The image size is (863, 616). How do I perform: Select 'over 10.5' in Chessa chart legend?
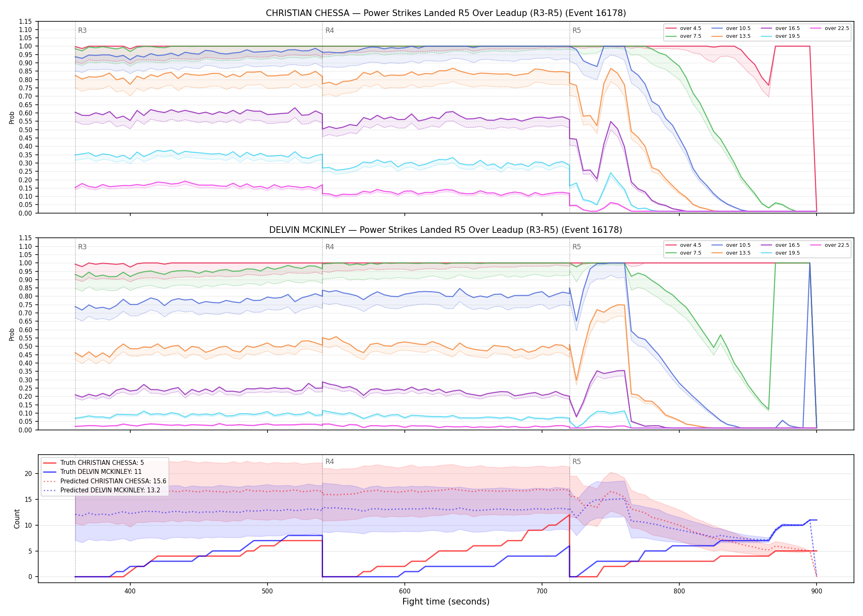tap(731, 28)
